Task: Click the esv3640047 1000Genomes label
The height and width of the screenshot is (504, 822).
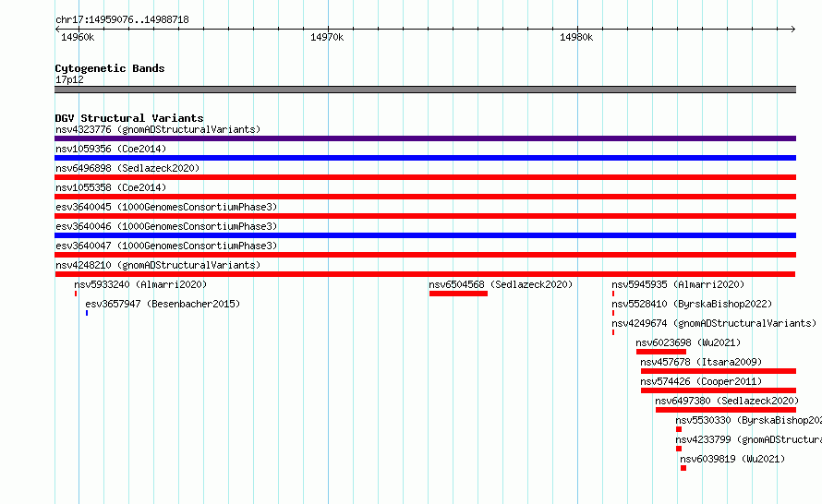Action: (166, 246)
